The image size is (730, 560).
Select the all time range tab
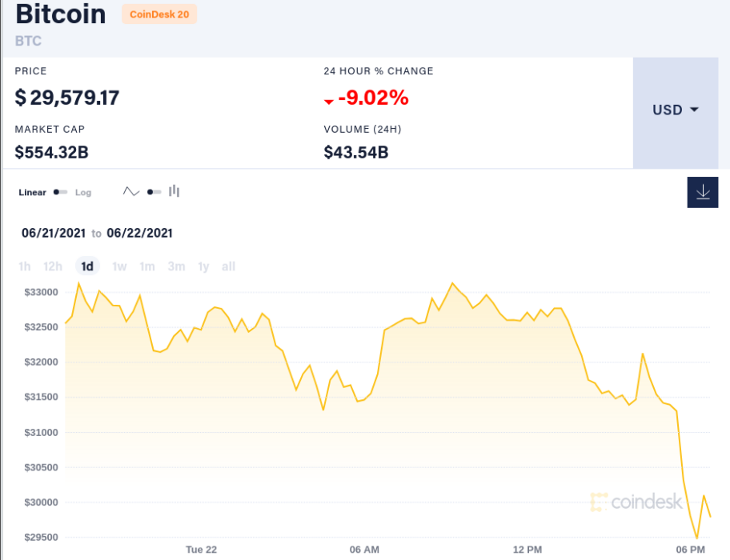(x=228, y=266)
